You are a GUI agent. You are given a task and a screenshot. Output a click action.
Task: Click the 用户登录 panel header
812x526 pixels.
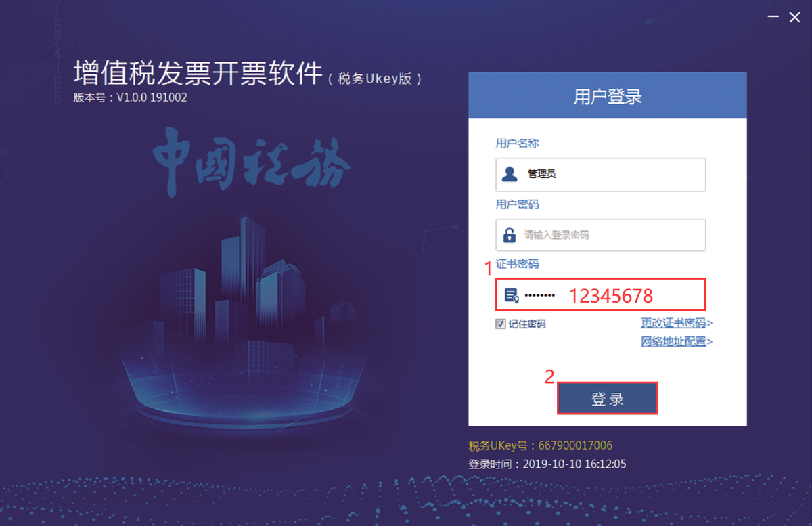click(x=608, y=96)
